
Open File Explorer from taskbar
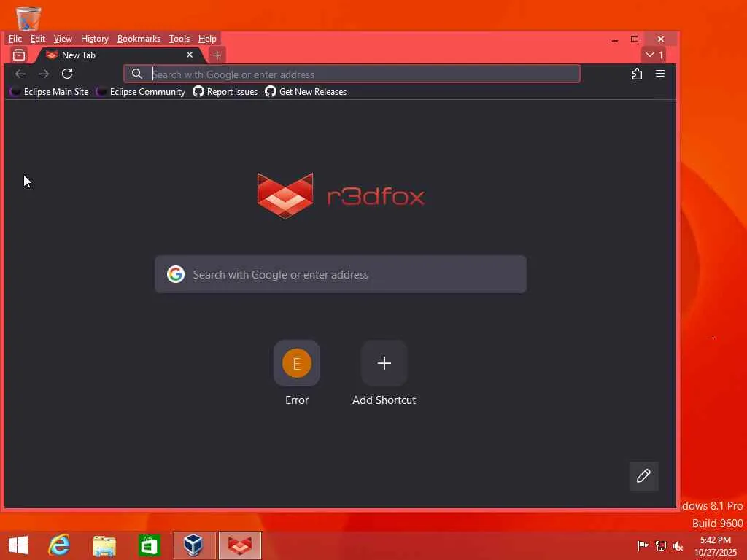coord(104,545)
